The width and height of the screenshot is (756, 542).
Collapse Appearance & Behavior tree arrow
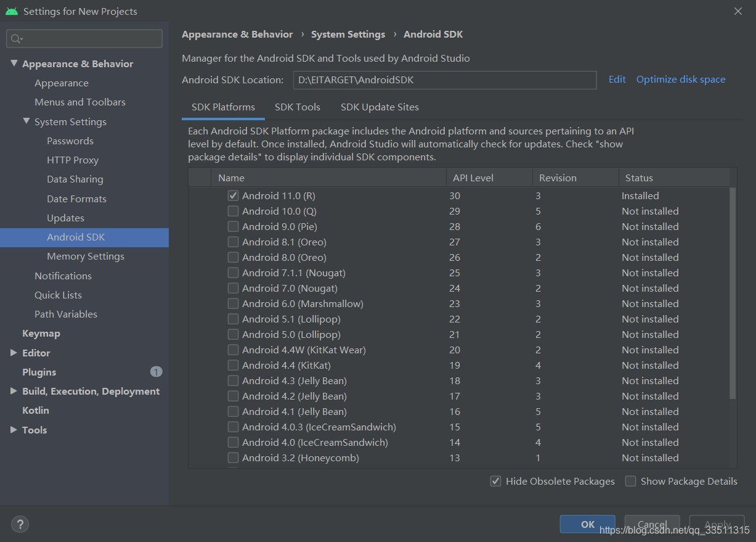click(x=14, y=64)
